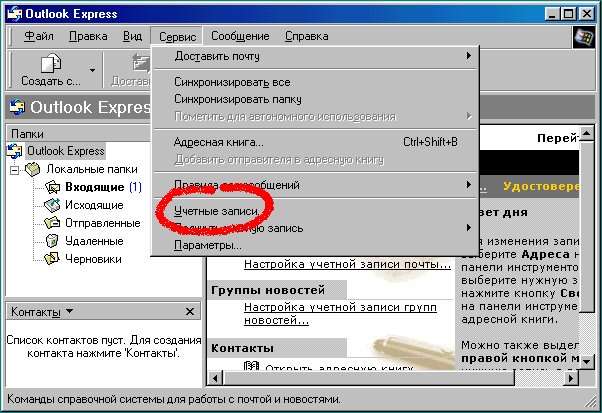Open Адресная книга from the menu

click(316, 142)
